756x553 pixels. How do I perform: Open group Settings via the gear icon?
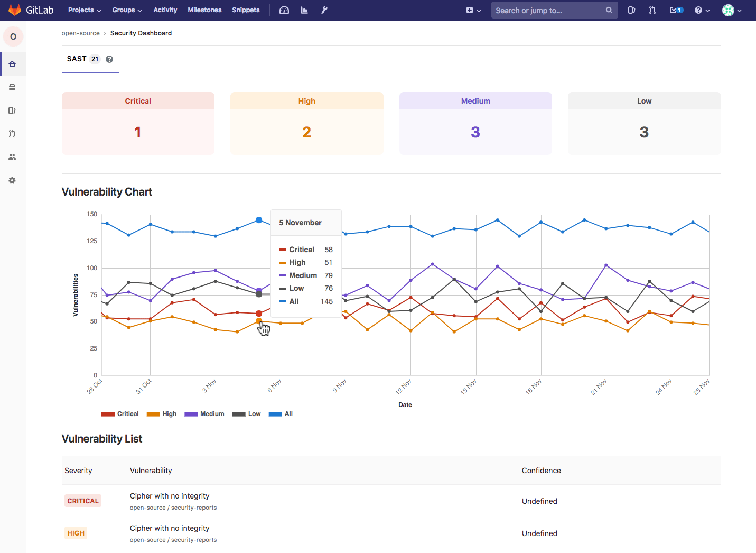pyautogui.click(x=12, y=180)
